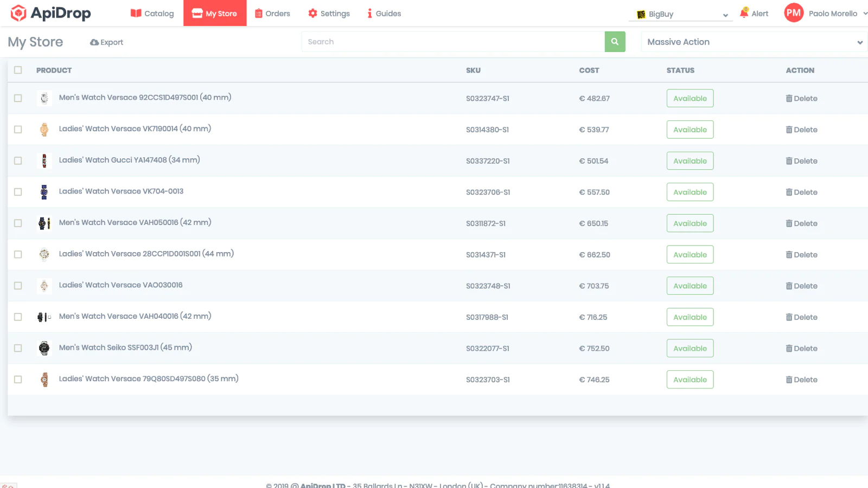Click the SKU column header

point(473,70)
